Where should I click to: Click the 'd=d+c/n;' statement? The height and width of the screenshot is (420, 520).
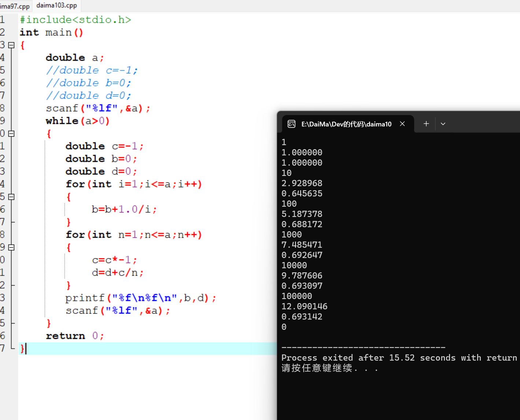(118, 273)
